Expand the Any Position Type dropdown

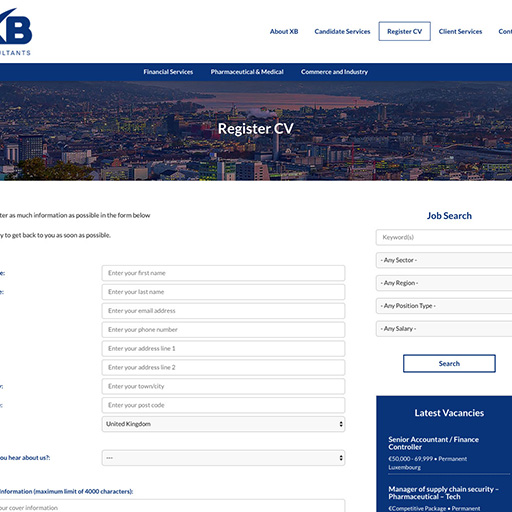[444, 306]
